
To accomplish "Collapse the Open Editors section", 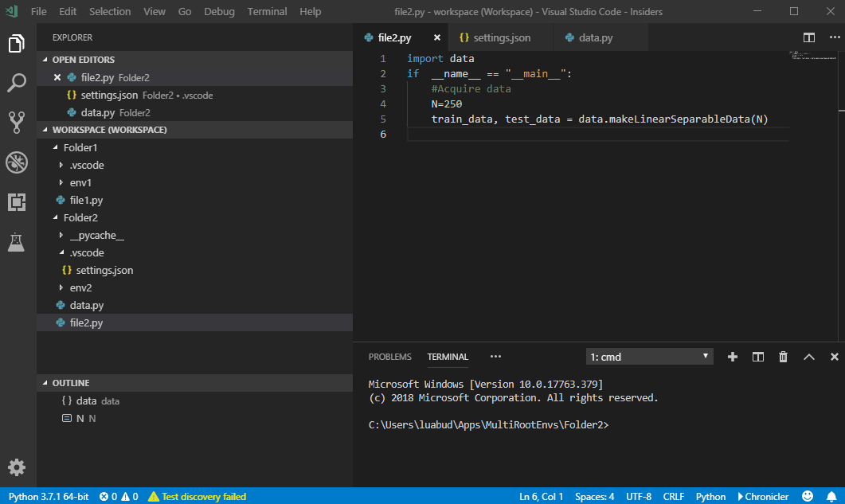I will coord(194,60).
